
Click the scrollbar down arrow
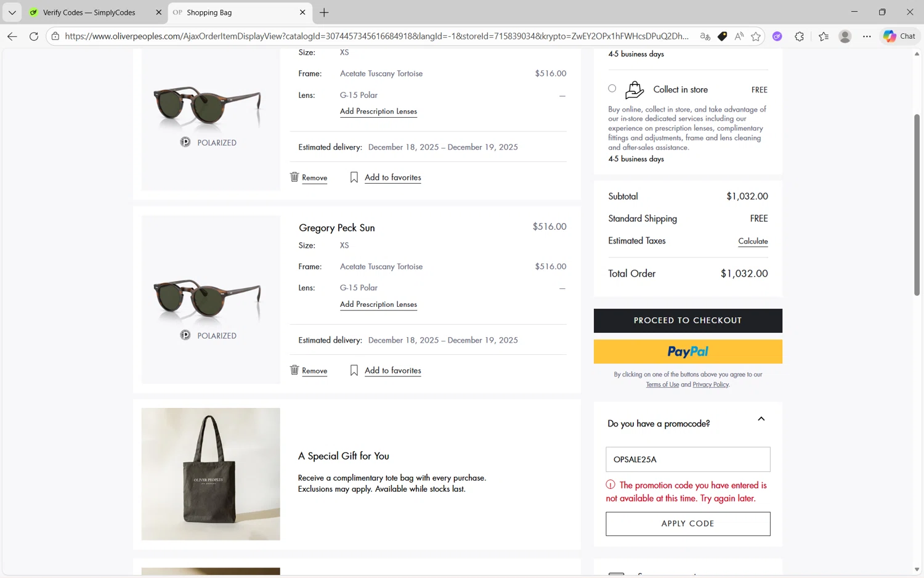(x=917, y=569)
